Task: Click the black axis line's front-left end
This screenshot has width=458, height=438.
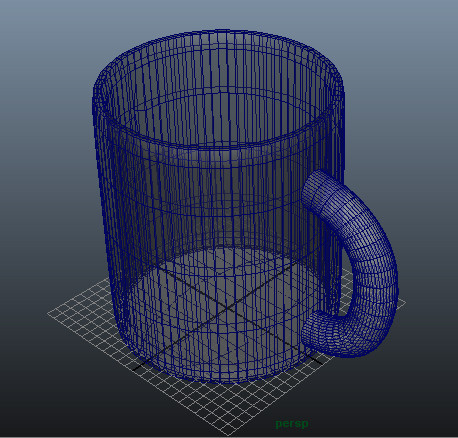Action: point(135,369)
